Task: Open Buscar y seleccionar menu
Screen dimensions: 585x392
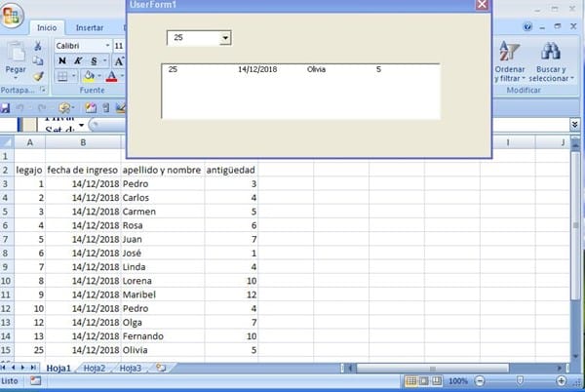Action: 551,61
